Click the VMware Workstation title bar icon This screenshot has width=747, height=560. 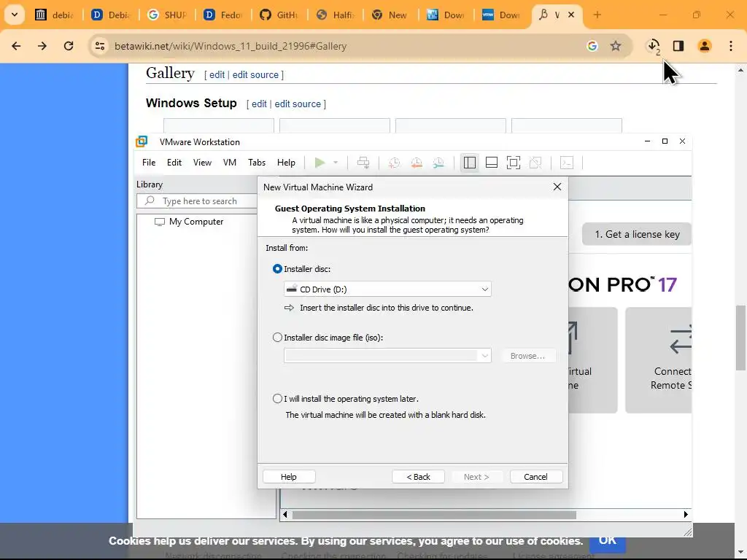[x=142, y=141]
